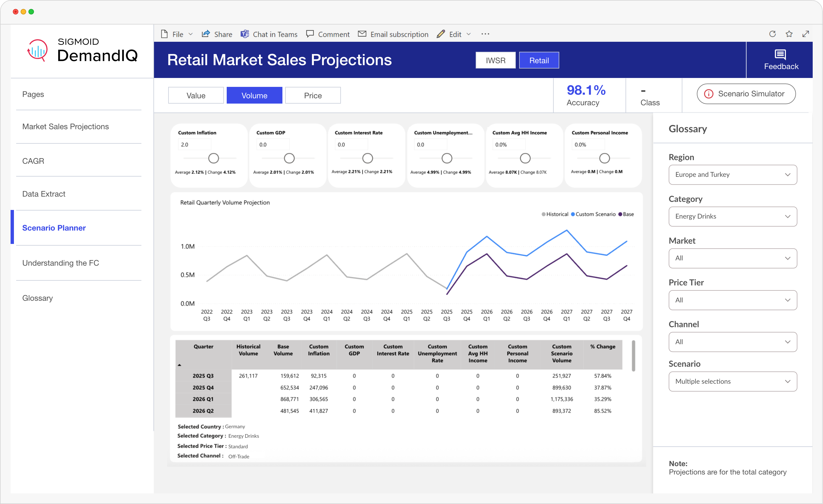
Task: Switch to the IWSR data source toggle
Action: pos(495,60)
